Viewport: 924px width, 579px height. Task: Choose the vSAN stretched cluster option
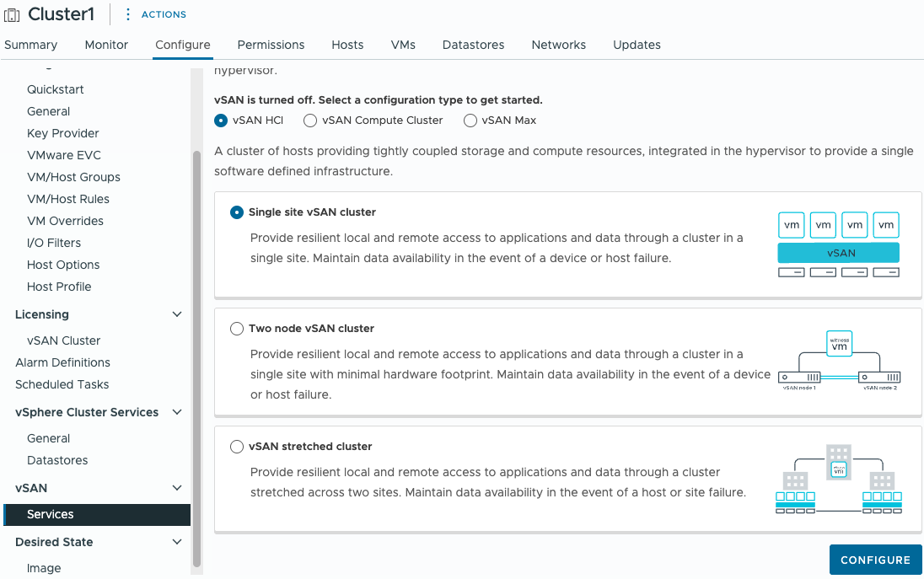(237, 447)
